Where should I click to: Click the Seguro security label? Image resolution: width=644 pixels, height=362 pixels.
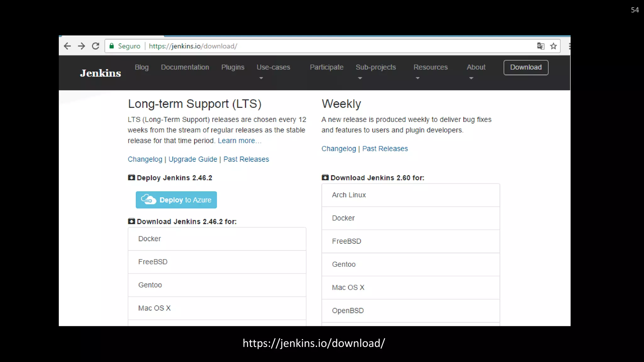click(x=129, y=46)
